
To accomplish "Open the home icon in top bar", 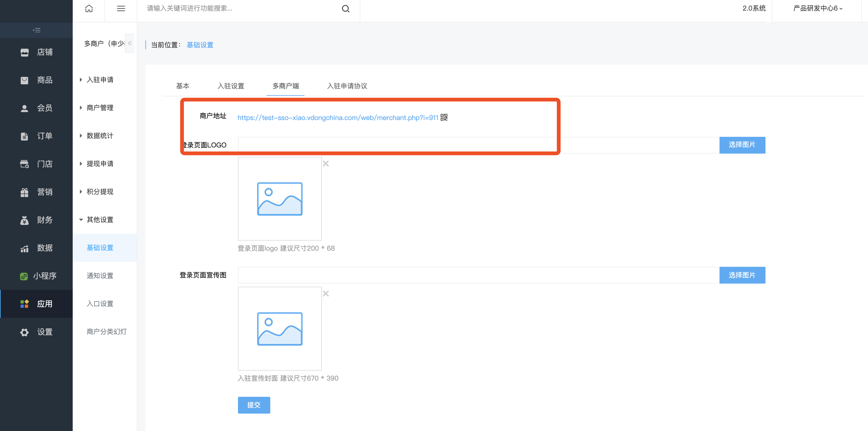I will [x=89, y=9].
